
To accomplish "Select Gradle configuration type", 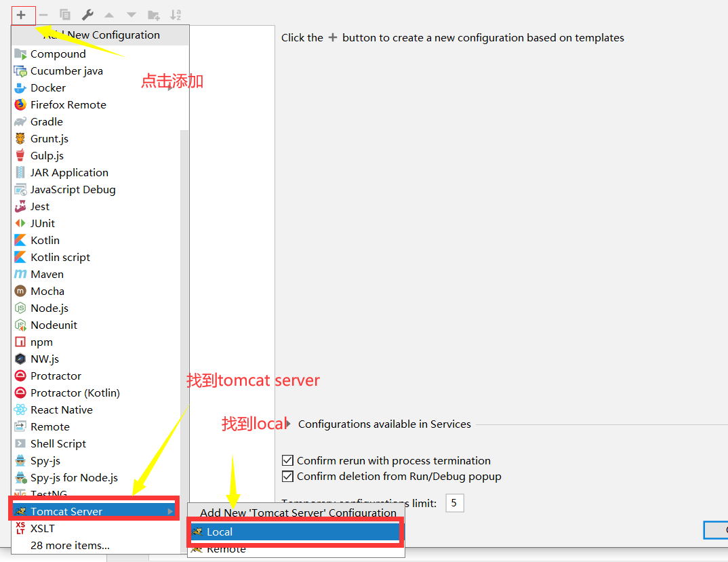I will coord(100,122).
